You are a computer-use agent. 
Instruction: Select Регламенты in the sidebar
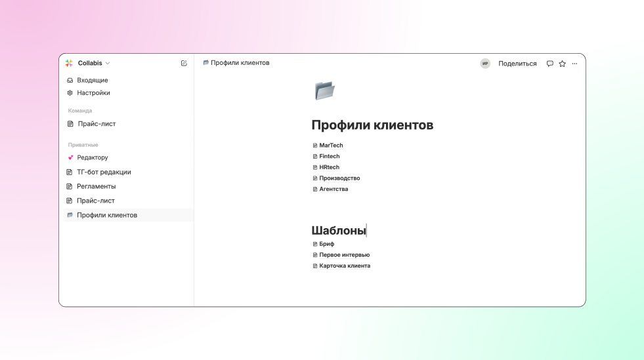click(96, 186)
